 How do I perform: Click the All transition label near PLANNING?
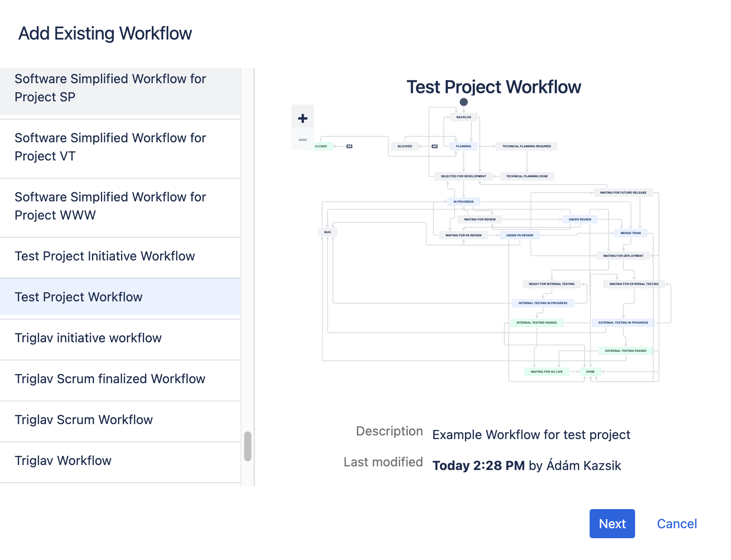[435, 146]
